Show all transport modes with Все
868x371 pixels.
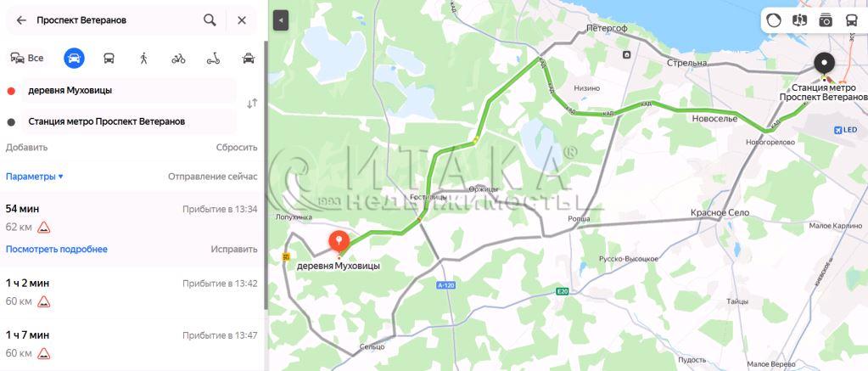[27, 58]
